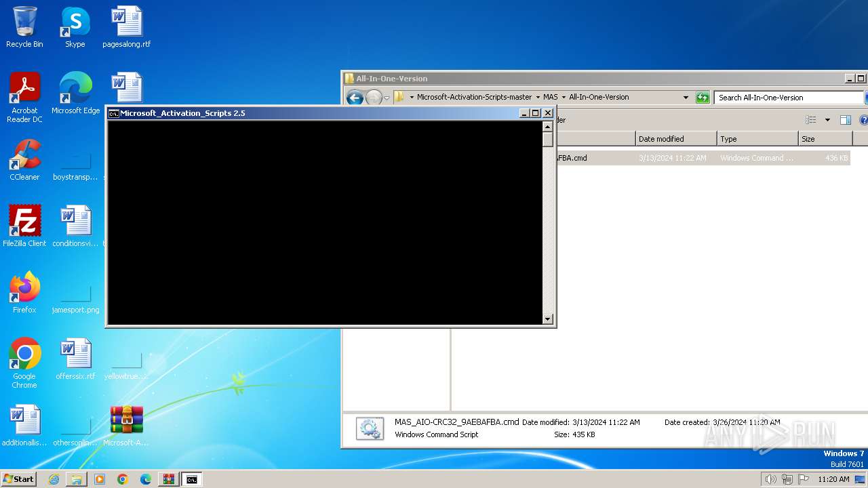Launch Skype from the desktop
This screenshot has height=488, width=868.
(x=75, y=27)
